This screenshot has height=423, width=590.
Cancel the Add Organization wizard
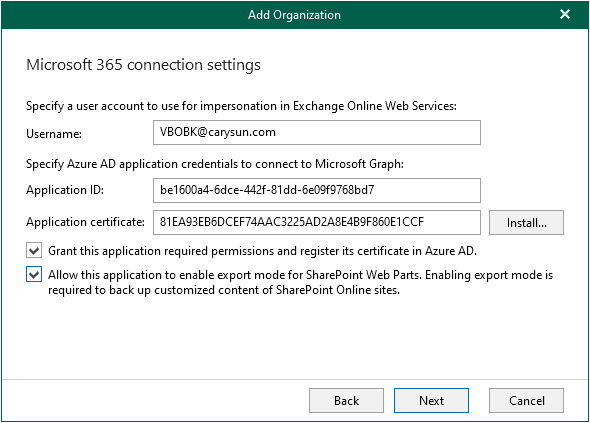coord(526,400)
